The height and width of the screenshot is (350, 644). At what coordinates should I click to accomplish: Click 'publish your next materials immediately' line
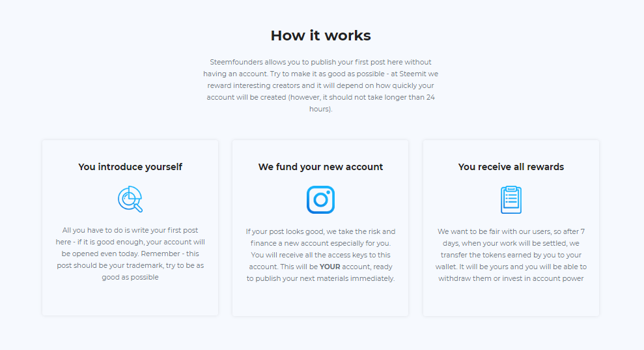[325, 278]
